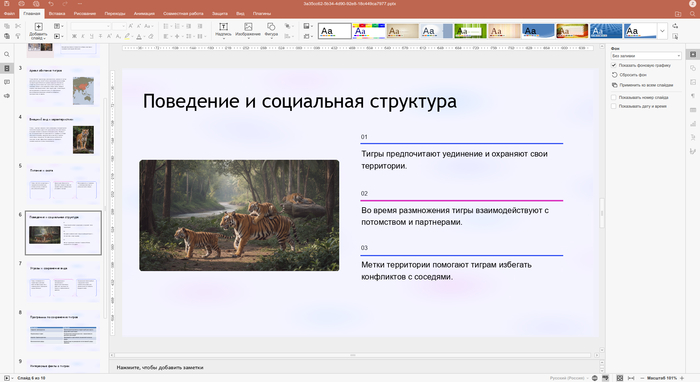The height and width of the screenshot is (382, 700).
Task: Select slide 4 thumbnail
Action: tap(63, 136)
